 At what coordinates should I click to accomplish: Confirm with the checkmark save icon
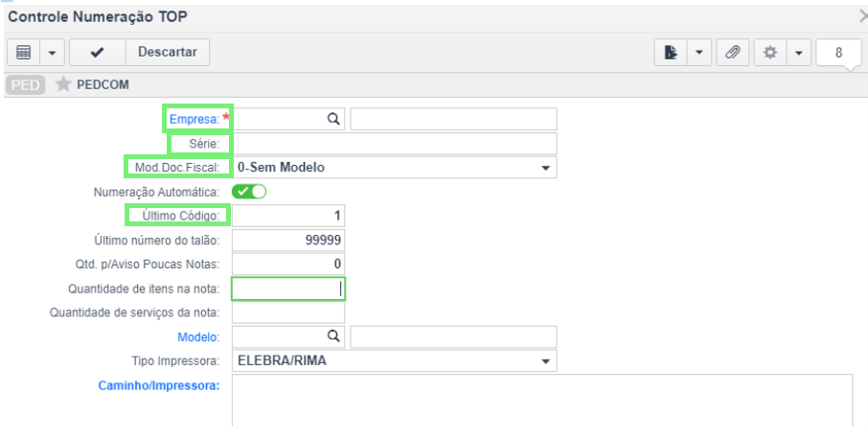[x=98, y=53]
